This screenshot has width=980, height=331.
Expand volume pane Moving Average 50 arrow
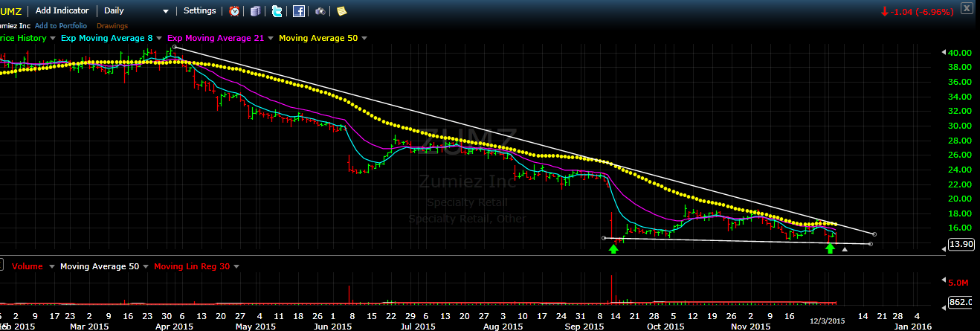(x=146, y=266)
